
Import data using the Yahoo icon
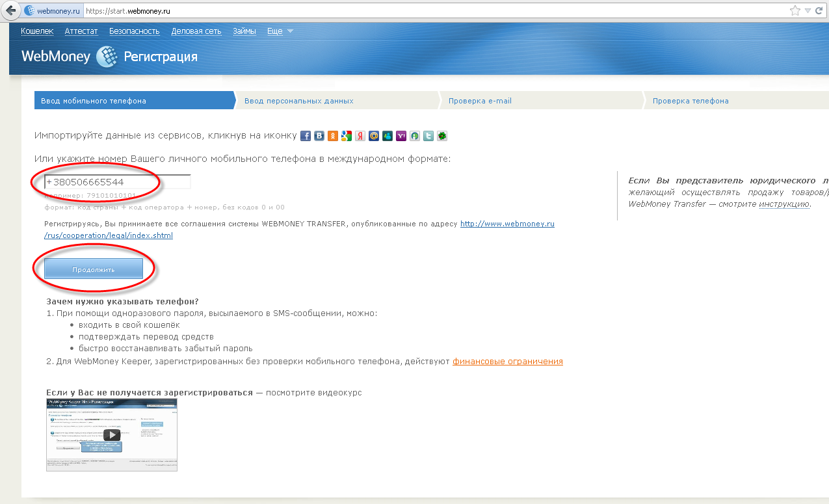(x=401, y=136)
